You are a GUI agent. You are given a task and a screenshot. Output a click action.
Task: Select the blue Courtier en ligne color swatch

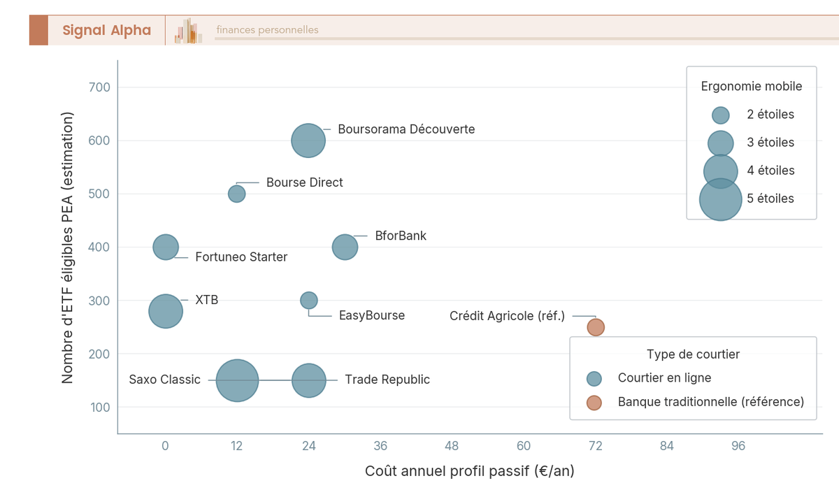595,377
